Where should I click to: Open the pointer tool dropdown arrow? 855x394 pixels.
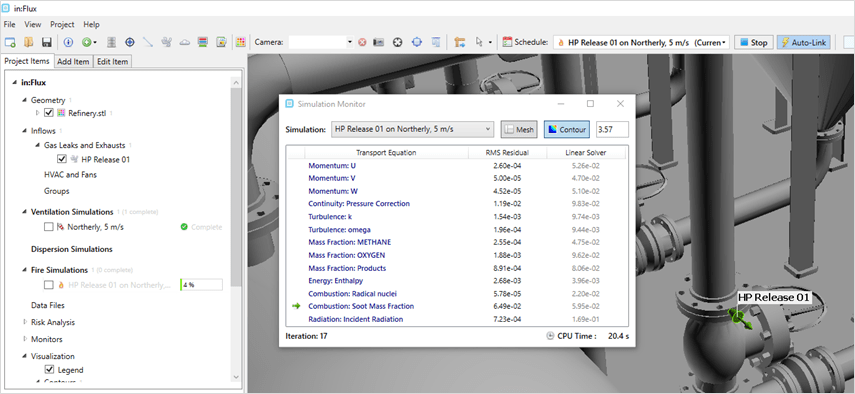tap(490, 42)
